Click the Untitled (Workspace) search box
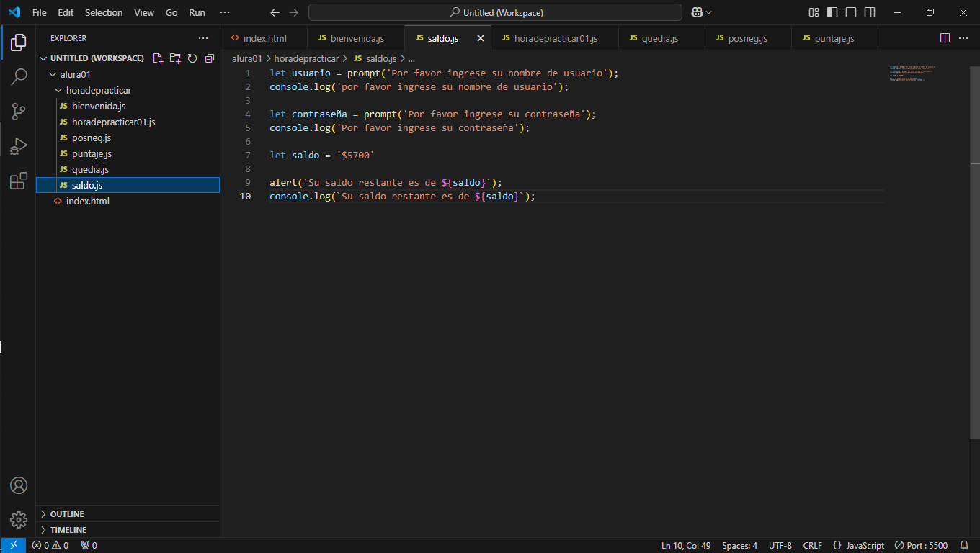980x553 pixels. point(495,12)
